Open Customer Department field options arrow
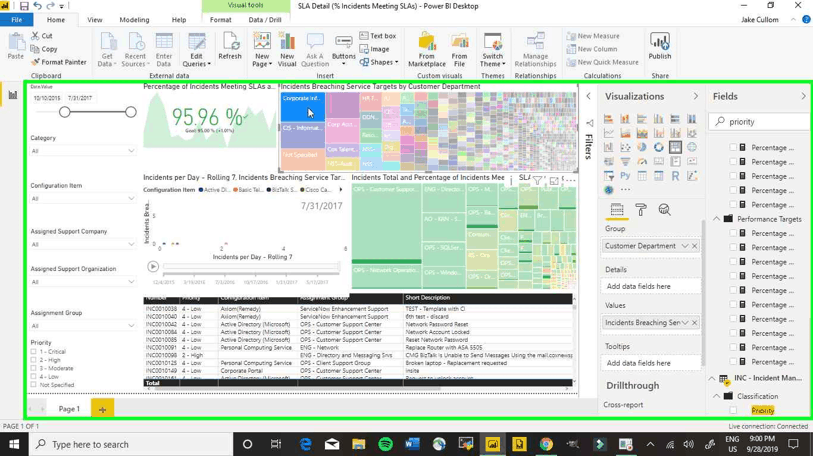 [685, 246]
